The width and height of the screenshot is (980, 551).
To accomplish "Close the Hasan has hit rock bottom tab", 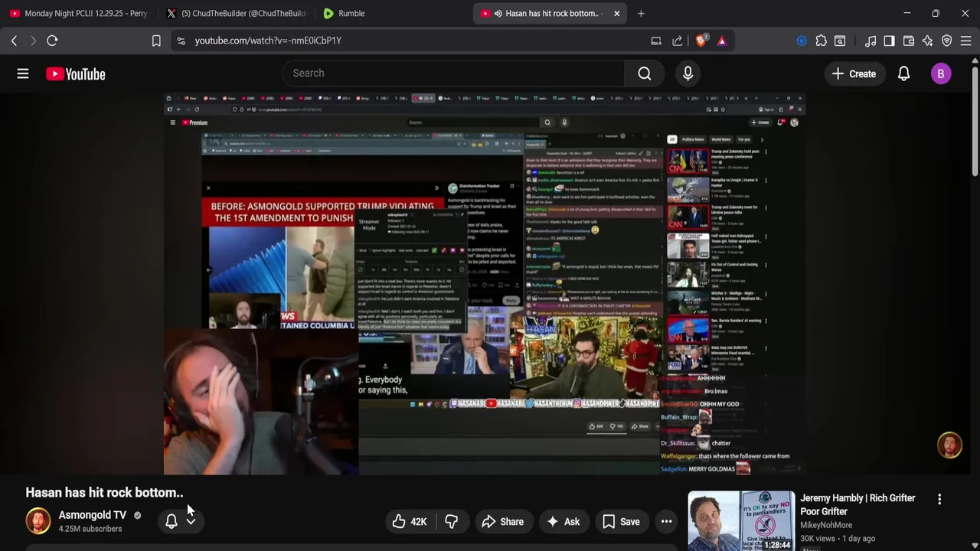I will tap(616, 13).
